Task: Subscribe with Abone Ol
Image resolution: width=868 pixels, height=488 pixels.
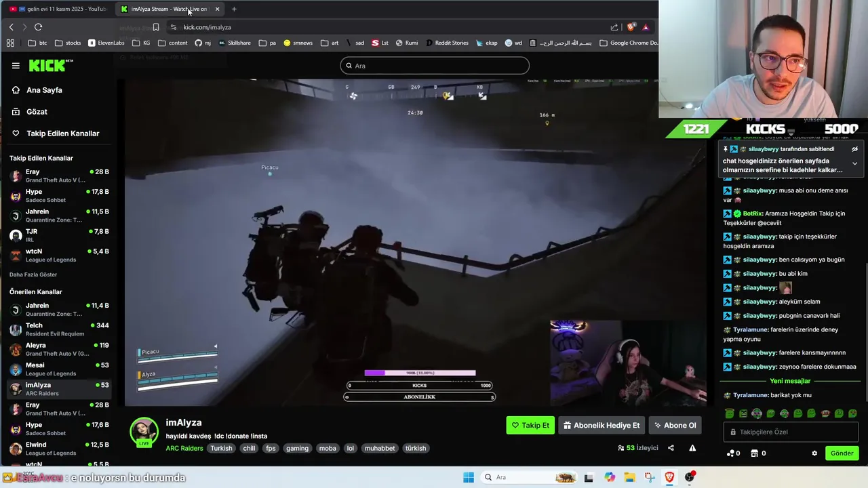Action: [x=675, y=425]
